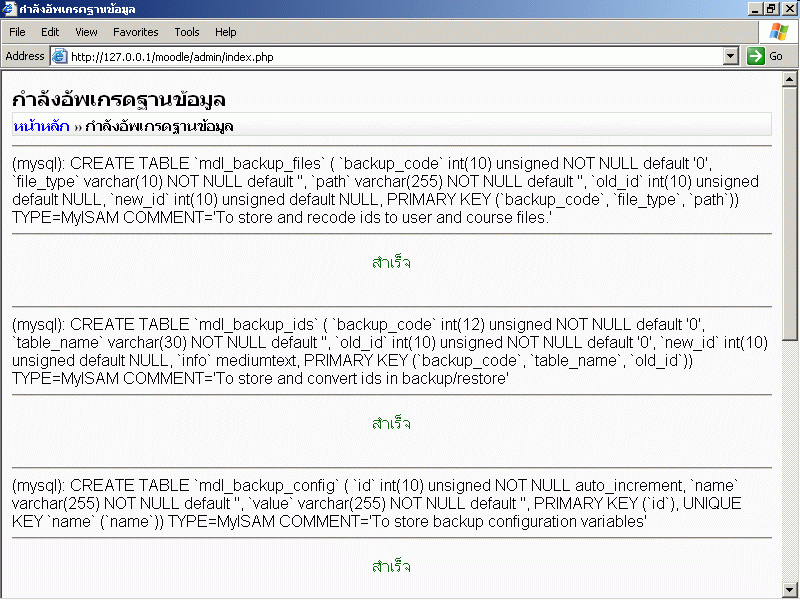Open the Favorites menu
The height and width of the screenshot is (600, 800).
pos(135,32)
